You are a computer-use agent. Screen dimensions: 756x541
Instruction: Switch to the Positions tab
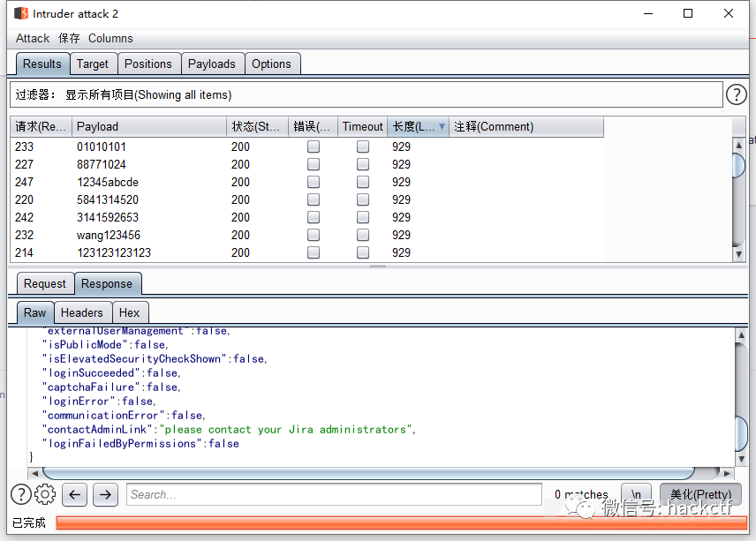[x=148, y=64]
